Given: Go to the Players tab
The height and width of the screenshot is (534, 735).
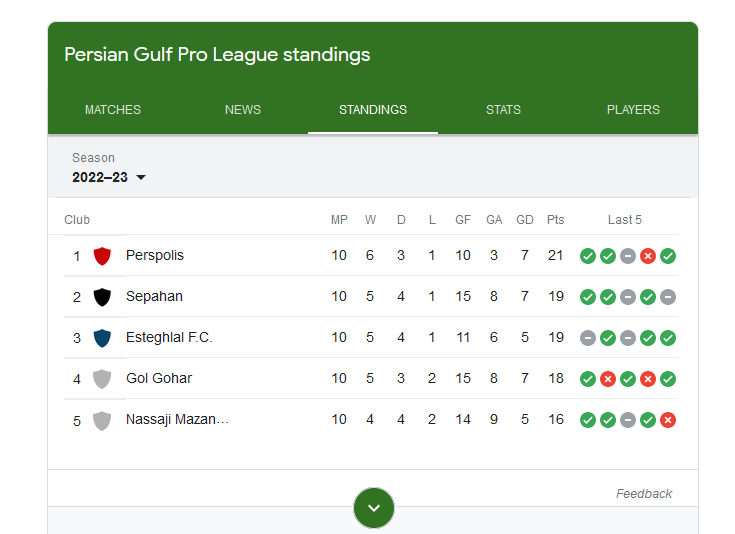Looking at the screenshot, I should (633, 110).
